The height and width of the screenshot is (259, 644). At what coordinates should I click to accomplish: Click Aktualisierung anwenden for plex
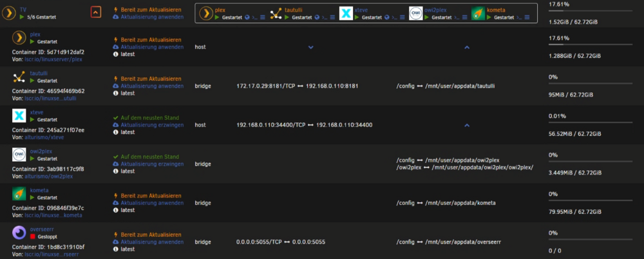pos(152,47)
